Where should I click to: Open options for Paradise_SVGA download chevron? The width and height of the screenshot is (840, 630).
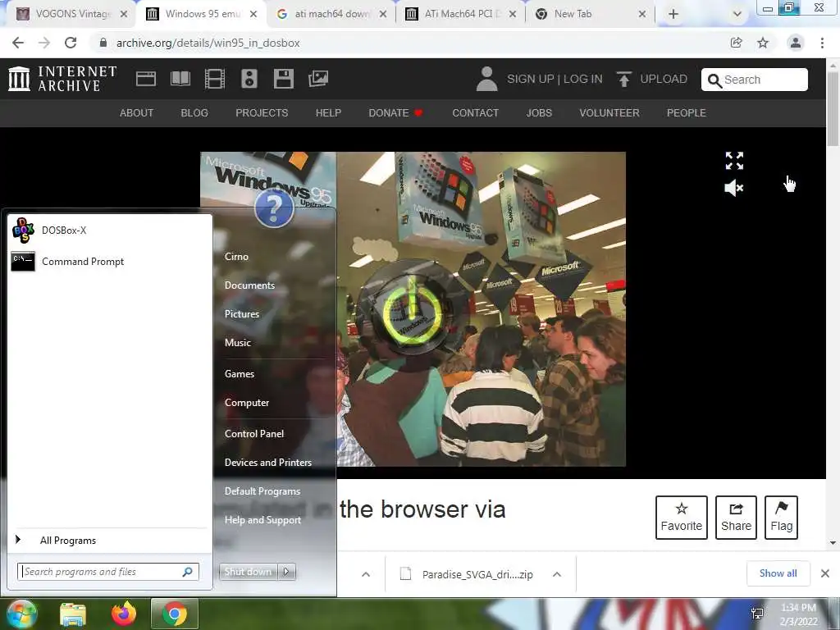[557, 574]
